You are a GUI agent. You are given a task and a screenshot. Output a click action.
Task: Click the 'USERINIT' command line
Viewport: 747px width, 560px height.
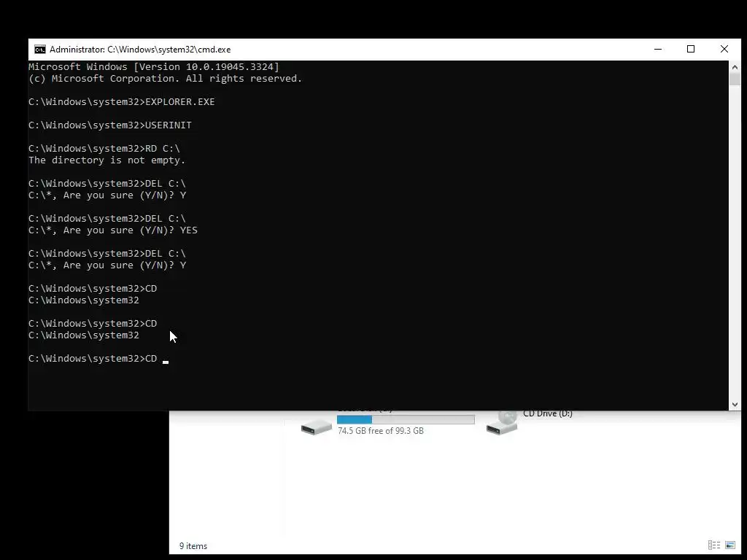[x=110, y=125]
